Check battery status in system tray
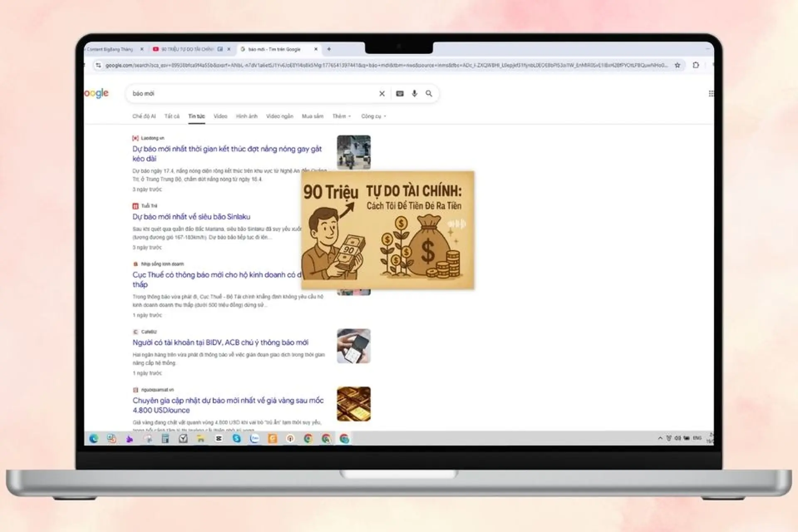Viewport: 798px width, 532px height. (x=687, y=438)
